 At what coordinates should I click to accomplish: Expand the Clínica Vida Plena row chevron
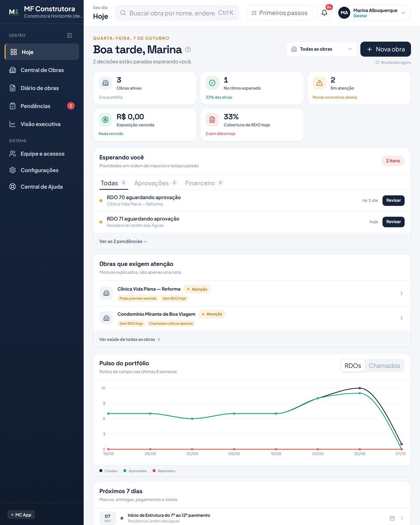point(401,293)
